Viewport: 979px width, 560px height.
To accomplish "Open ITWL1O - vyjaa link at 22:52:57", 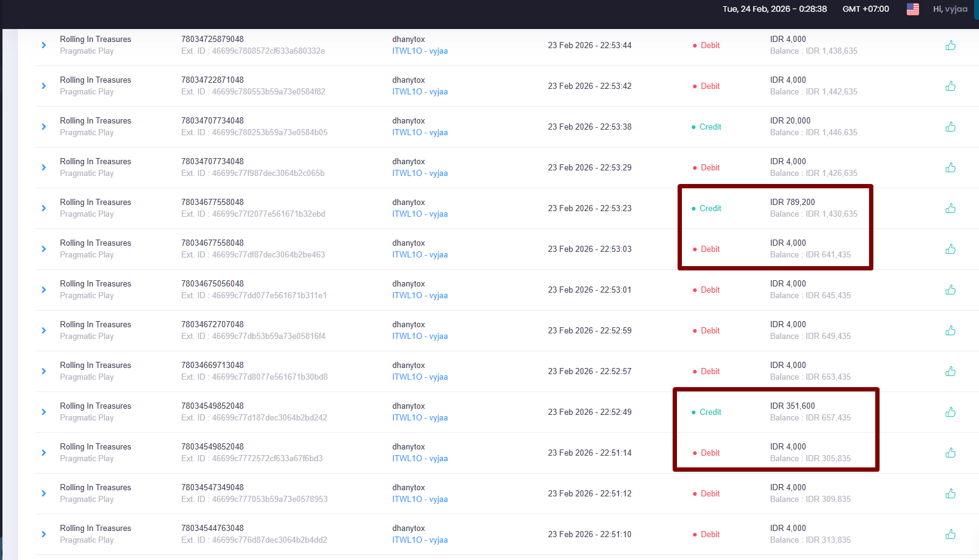I will tap(420, 377).
